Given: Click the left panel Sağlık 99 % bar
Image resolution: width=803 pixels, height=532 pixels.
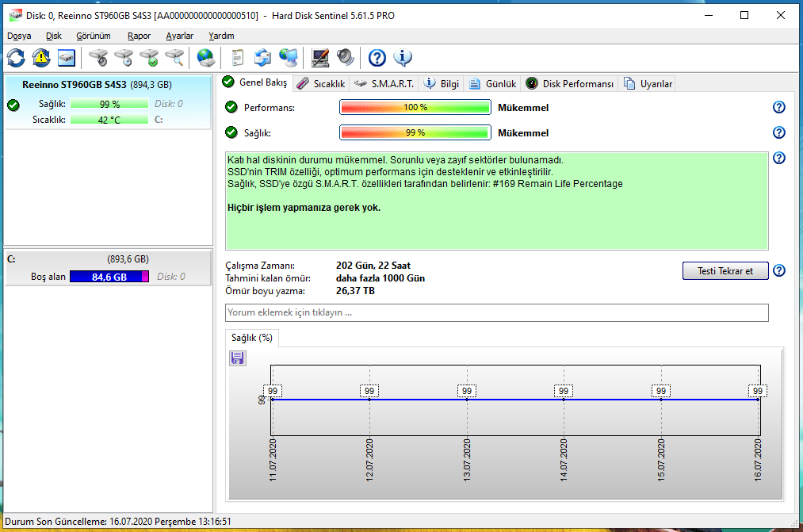Looking at the screenshot, I should (x=109, y=104).
